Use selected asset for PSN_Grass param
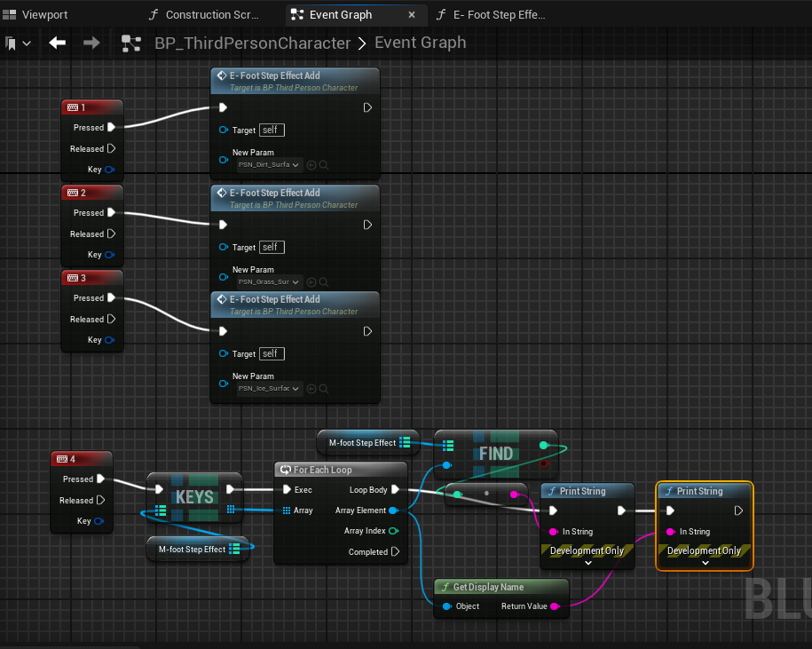This screenshot has width=812, height=649. click(311, 282)
